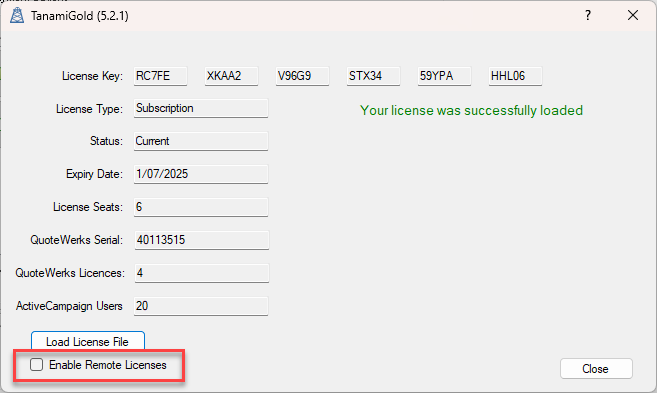Screen dimensions: 657x393
Task: Click the license key field XKAA2
Action: coord(231,76)
